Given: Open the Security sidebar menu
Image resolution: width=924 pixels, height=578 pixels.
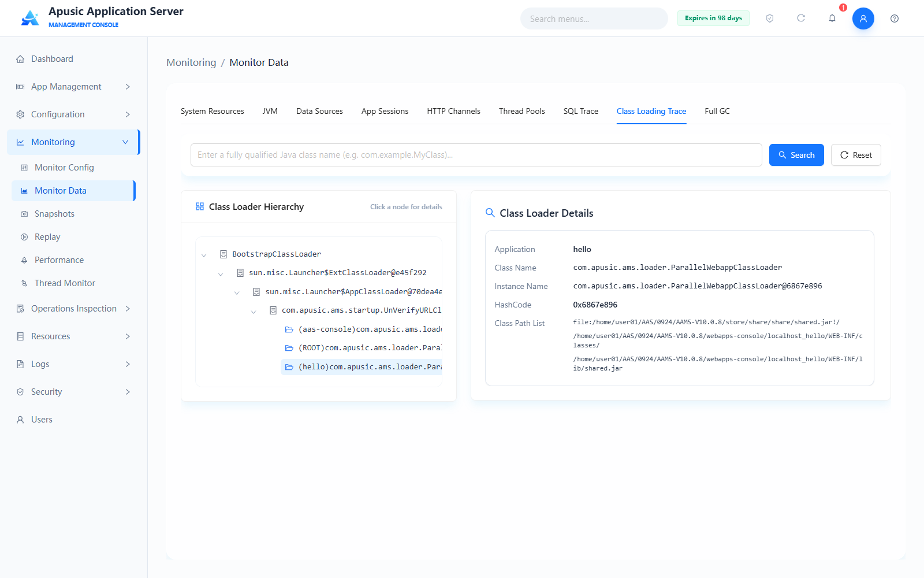Looking at the screenshot, I should coord(73,392).
